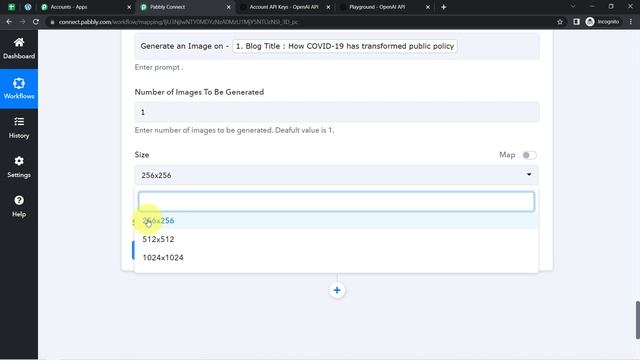Image resolution: width=640 pixels, height=360 pixels.
Task: Open the tab search chevron
Action: [x=573, y=7]
